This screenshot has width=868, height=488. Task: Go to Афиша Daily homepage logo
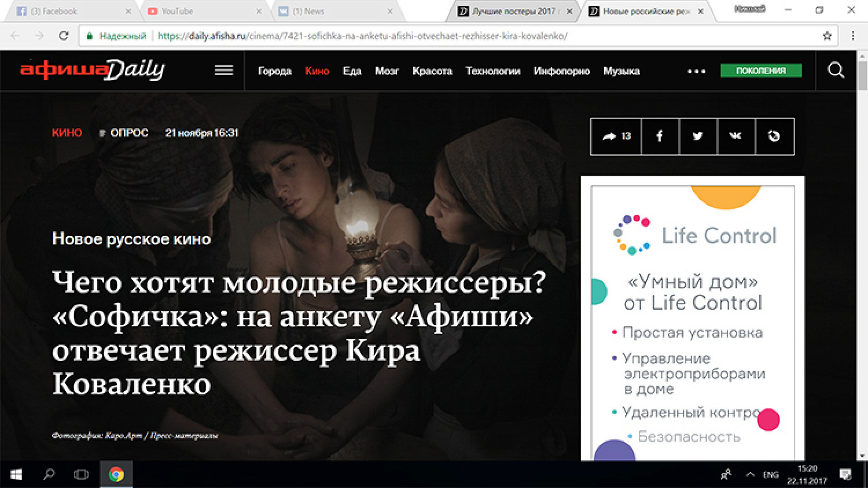93,70
